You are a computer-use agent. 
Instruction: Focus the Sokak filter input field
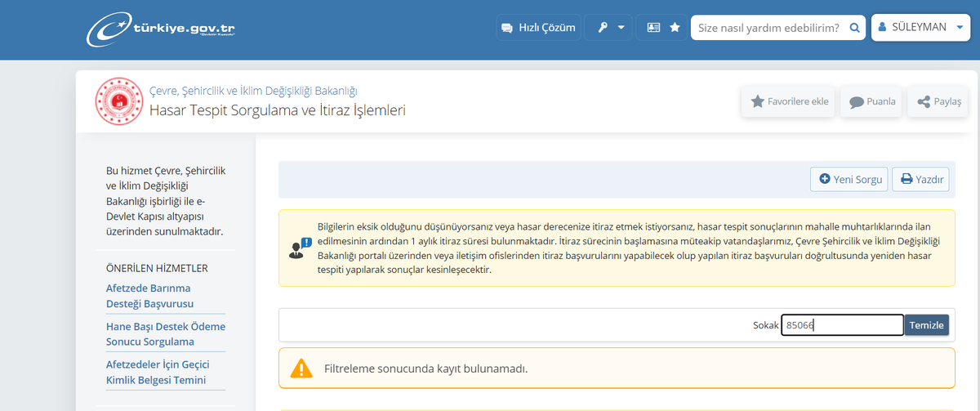(x=842, y=325)
